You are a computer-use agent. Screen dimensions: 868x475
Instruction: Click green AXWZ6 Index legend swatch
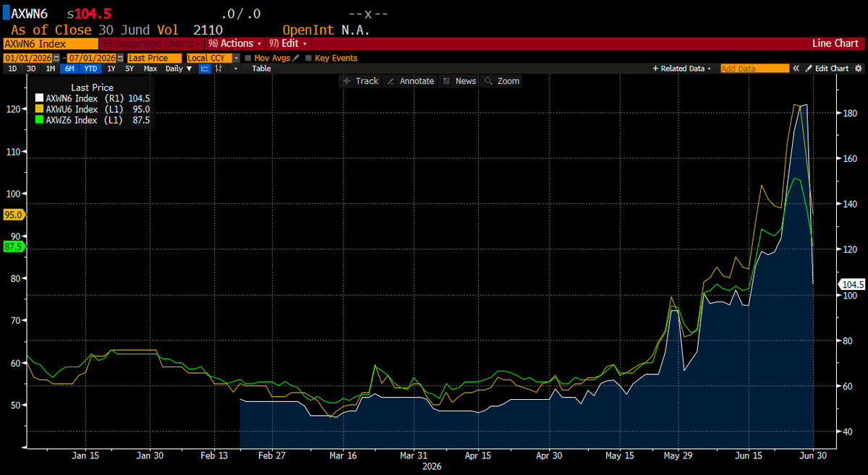(39, 120)
